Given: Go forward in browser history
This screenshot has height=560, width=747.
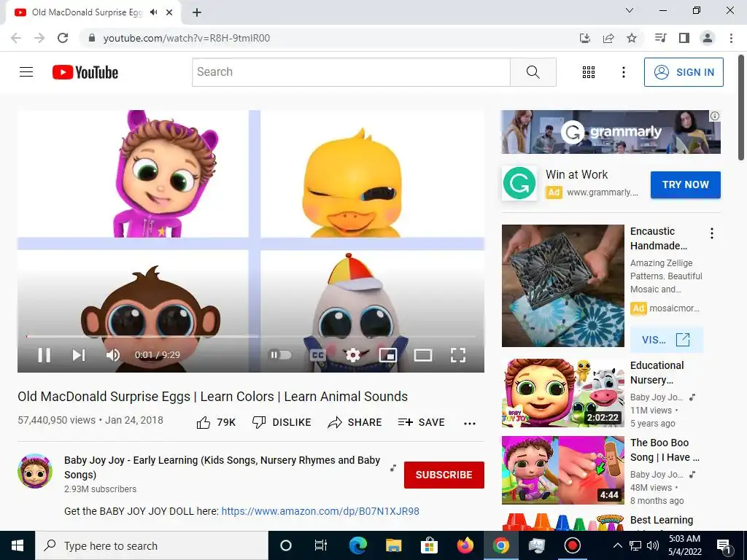Looking at the screenshot, I should coord(39,38).
